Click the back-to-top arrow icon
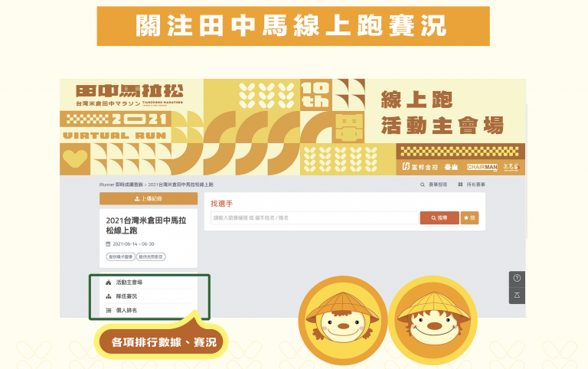The height and width of the screenshot is (369, 588). 517,296
